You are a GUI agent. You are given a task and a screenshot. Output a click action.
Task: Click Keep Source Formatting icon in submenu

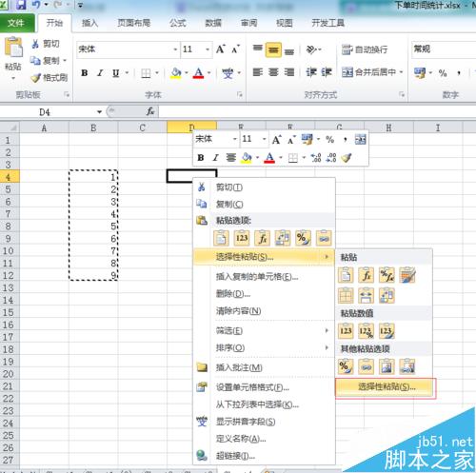[407, 275]
